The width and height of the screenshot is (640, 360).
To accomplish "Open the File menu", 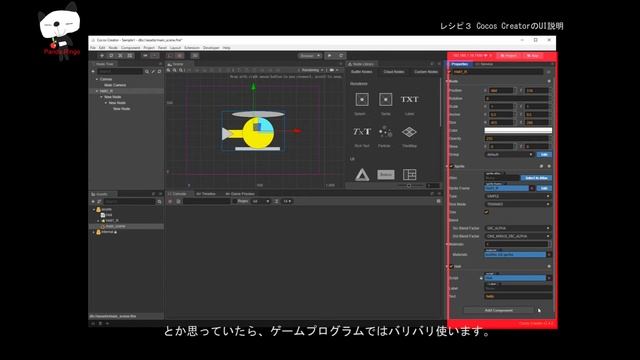I will click(x=93, y=48).
